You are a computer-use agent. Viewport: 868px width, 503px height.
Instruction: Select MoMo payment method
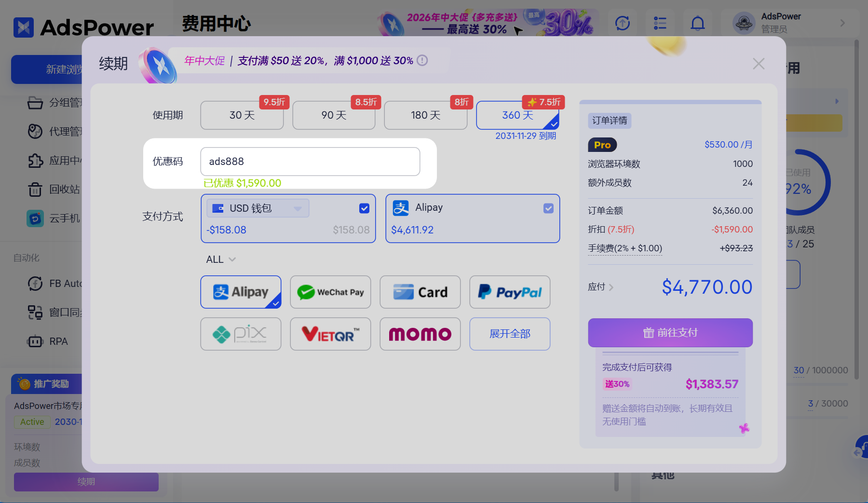pos(420,334)
